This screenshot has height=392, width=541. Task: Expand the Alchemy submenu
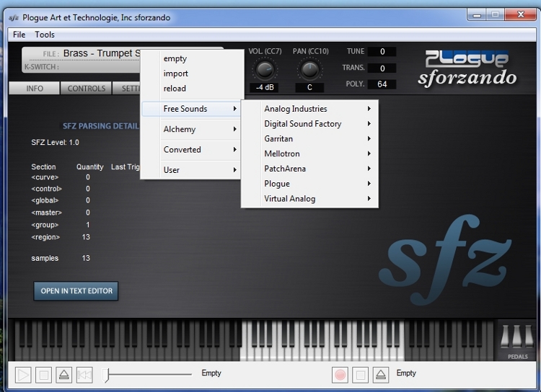pyautogui.click(x=191, y=129)
